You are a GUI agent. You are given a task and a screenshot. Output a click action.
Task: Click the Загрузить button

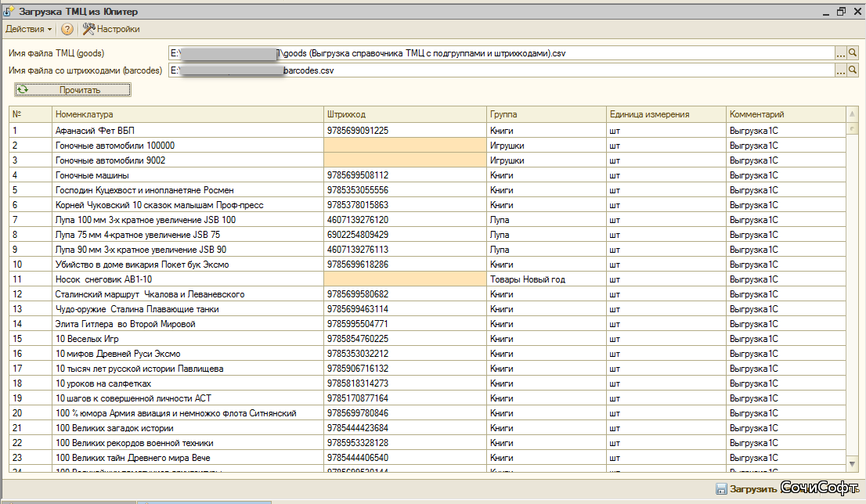point(747,489)
